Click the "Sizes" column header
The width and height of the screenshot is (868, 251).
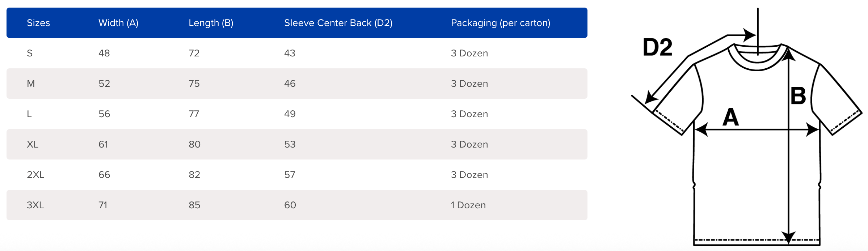click(x=38, y=23)
